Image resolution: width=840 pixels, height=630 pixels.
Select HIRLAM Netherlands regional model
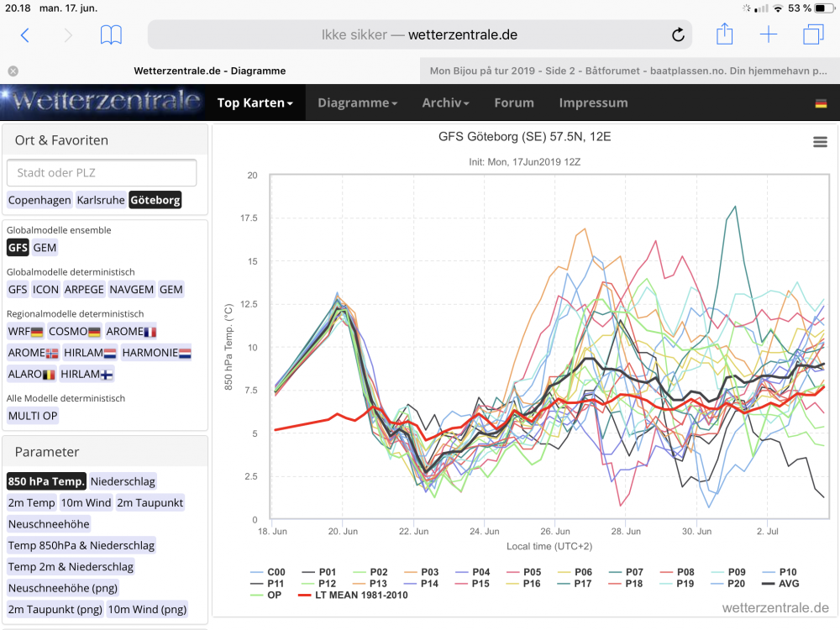coord(90,353)
